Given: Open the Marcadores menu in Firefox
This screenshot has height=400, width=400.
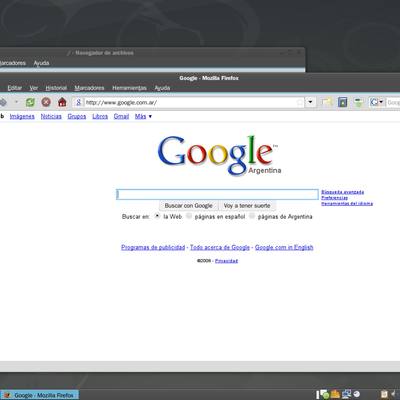Looking at the screenshot, I should (89, 88).
